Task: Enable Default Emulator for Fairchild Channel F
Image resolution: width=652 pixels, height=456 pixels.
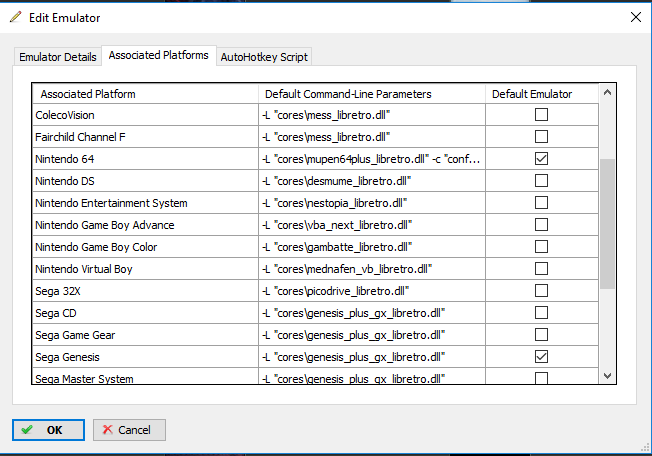Action: pos(541,137)
